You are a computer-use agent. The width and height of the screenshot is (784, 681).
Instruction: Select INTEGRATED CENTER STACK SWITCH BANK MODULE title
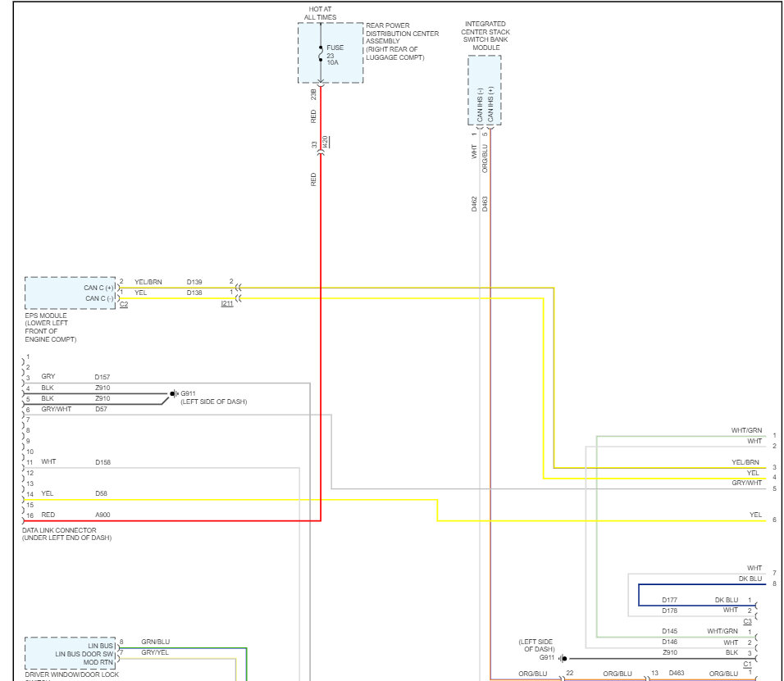coord(485,35)
